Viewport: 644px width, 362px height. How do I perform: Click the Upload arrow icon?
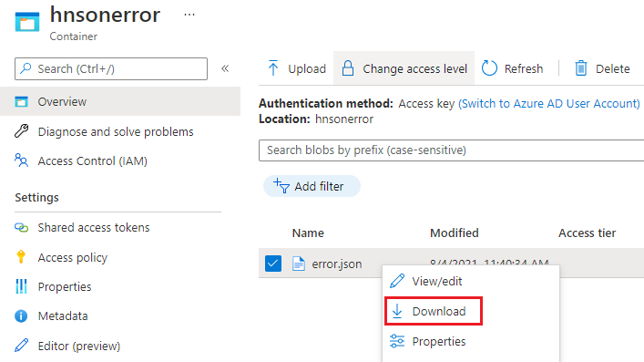tap(273, 68)
